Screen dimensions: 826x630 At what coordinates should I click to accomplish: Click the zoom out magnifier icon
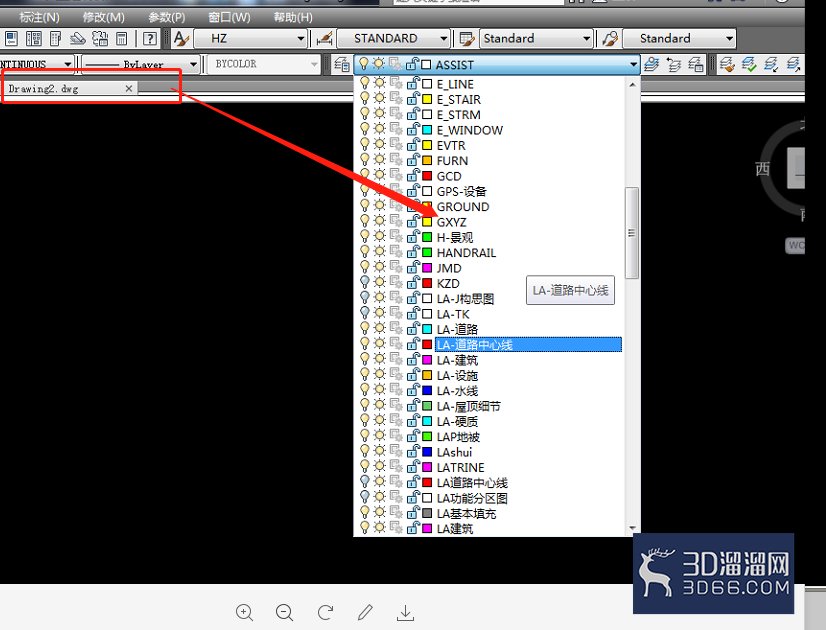coord(284,612)
